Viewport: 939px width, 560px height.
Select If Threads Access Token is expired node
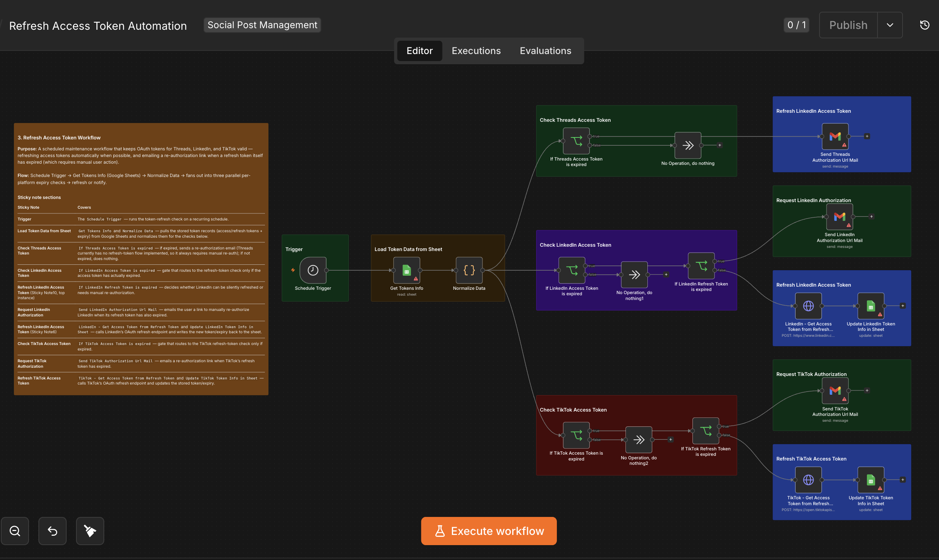tap(576, 141)
